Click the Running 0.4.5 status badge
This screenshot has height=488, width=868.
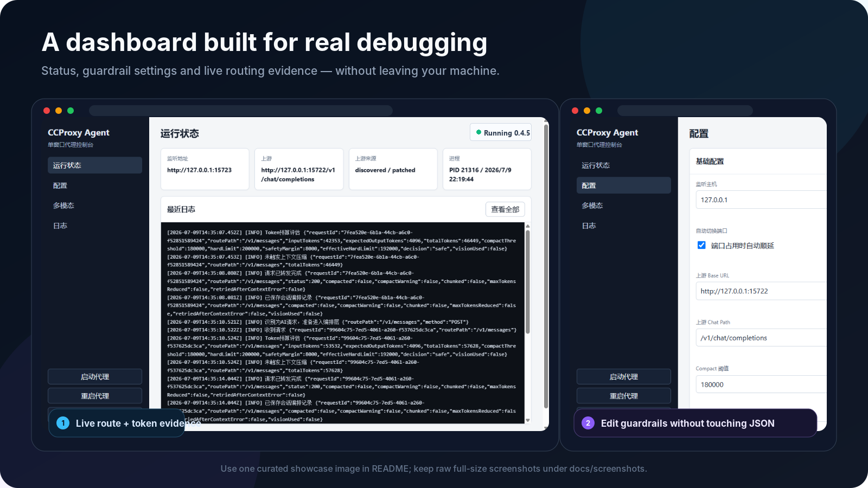coord(501,133)
